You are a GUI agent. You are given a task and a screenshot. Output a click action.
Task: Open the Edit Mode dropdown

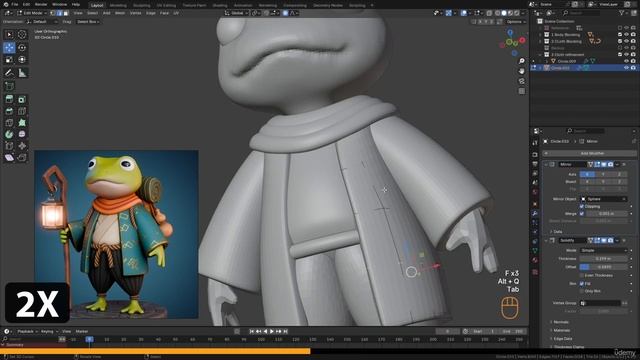(x=31, y=13)
